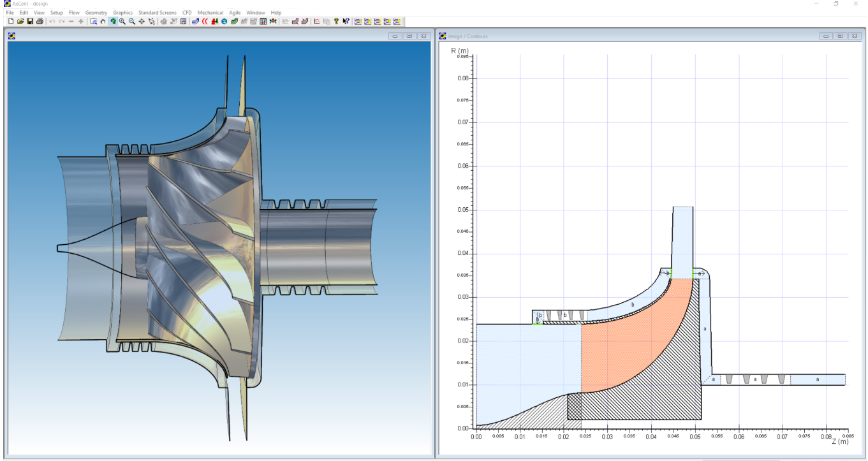Maximize the design / Contours sub-window

pyautogui.click(x=840, y=36)
